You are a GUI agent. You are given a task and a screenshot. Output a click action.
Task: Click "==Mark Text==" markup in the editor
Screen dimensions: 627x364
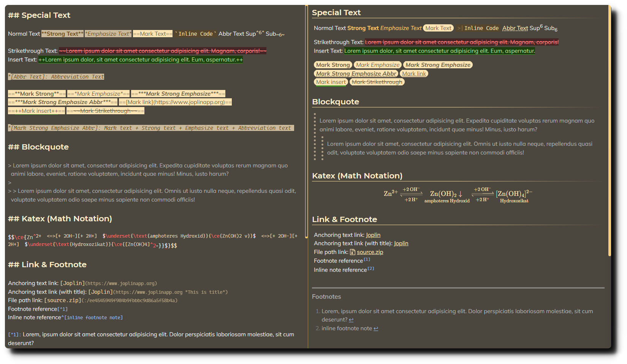(x=153, y=34)
